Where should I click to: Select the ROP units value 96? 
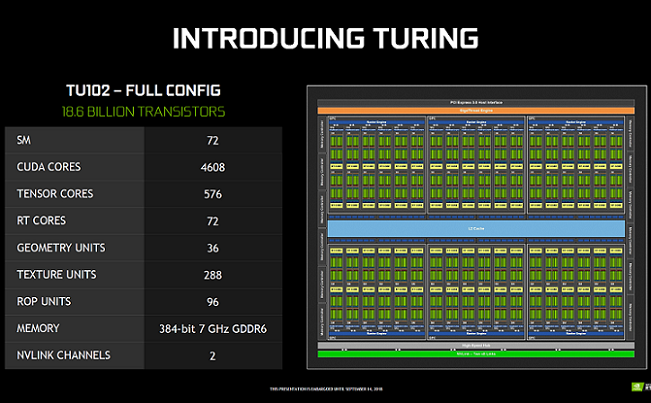[212, 301]
